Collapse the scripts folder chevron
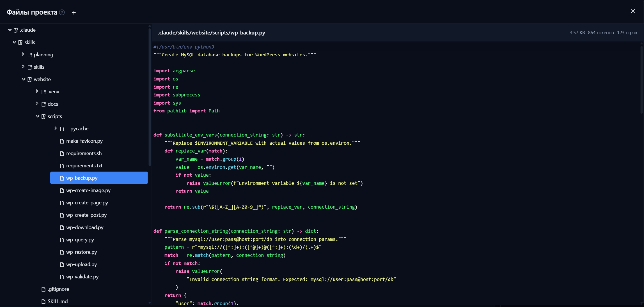Screen dimensions: 644x307 click(38, 116)
